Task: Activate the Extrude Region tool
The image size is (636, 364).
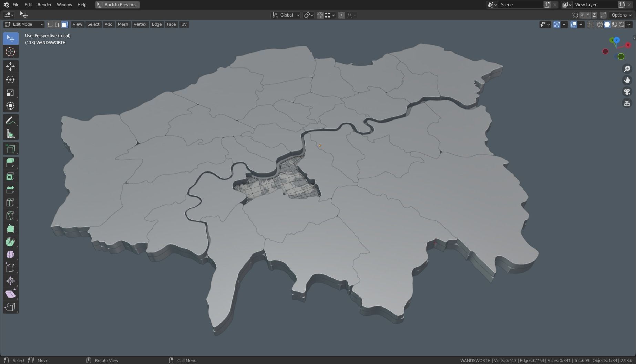Action: coord(10,163)
